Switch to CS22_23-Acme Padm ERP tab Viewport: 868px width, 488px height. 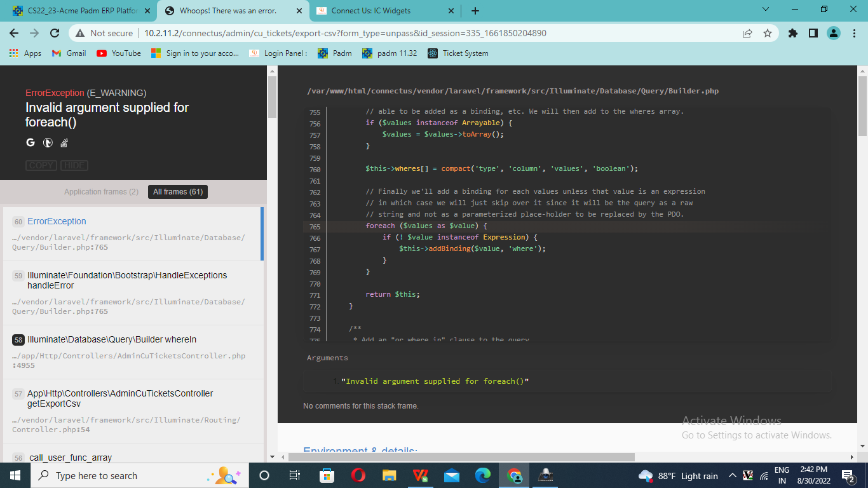pos(81,11)
